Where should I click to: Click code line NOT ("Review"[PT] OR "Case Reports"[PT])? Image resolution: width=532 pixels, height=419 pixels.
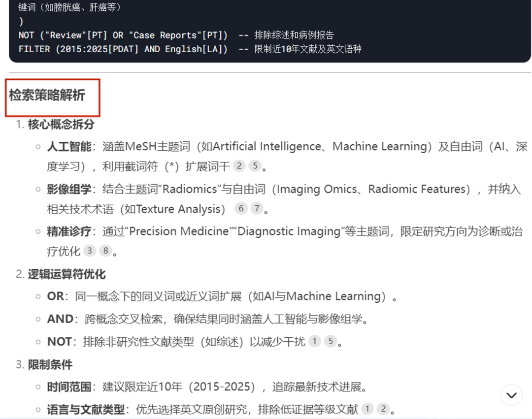coord(123,35)
